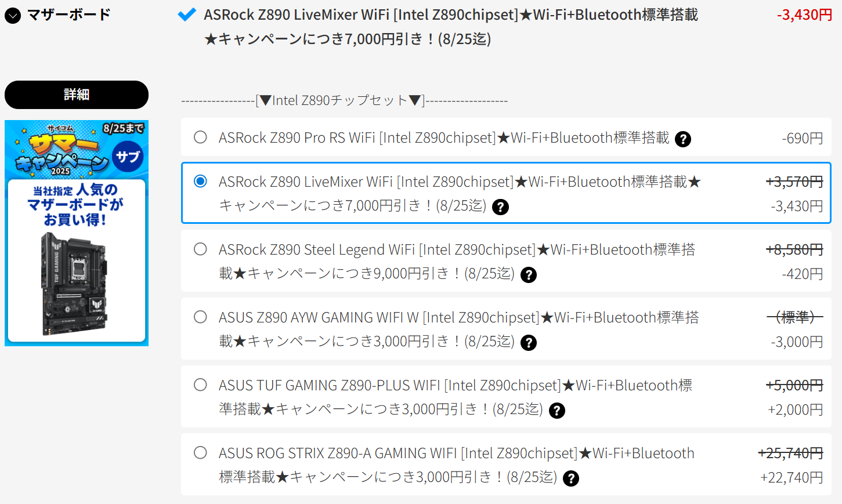Screen dimensions: 842x504
Task: View help for ASUS ROG STRIX Z890-A GAMING
Action: coord(571,478)
